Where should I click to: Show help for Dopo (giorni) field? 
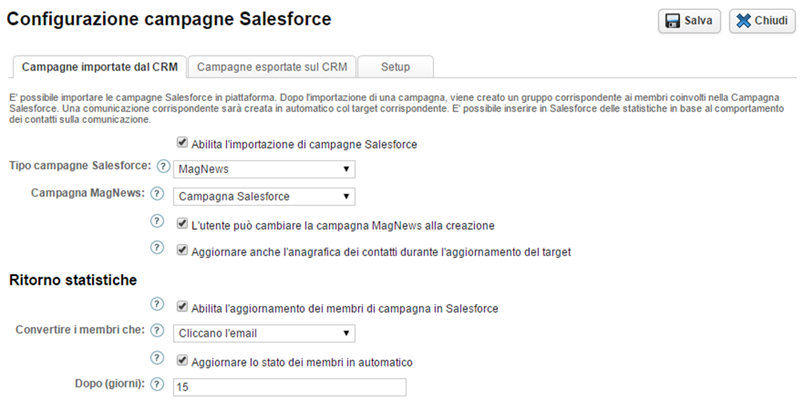point(158,384)
